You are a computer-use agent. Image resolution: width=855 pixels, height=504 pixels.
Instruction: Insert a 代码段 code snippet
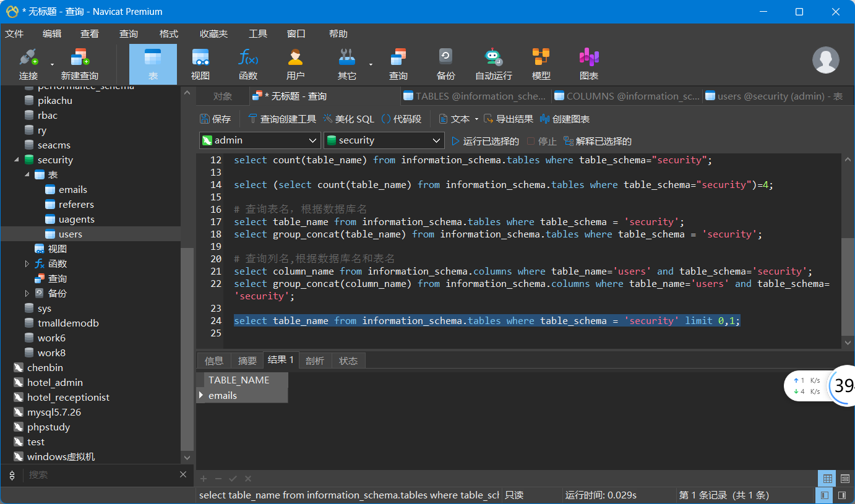[402, 119]
